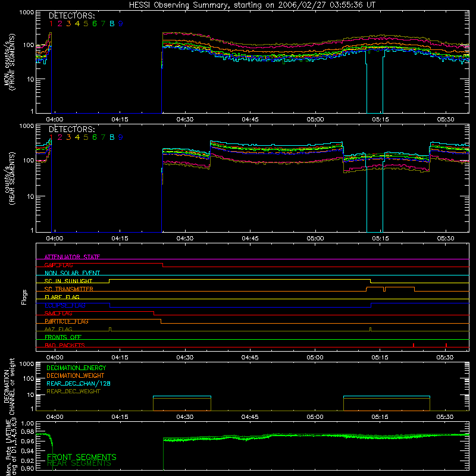Click the FLARE_FLAG label
The image size is (476, 476).
click(x=62, y=297)
